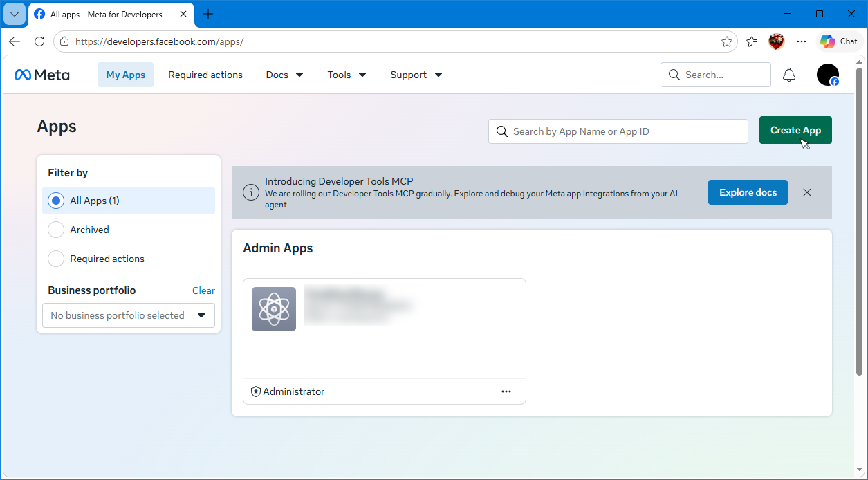Viewport: 868px width, 480px height.
Task: Select the All Apps (1) filter
Action: [x=129, y=201]
